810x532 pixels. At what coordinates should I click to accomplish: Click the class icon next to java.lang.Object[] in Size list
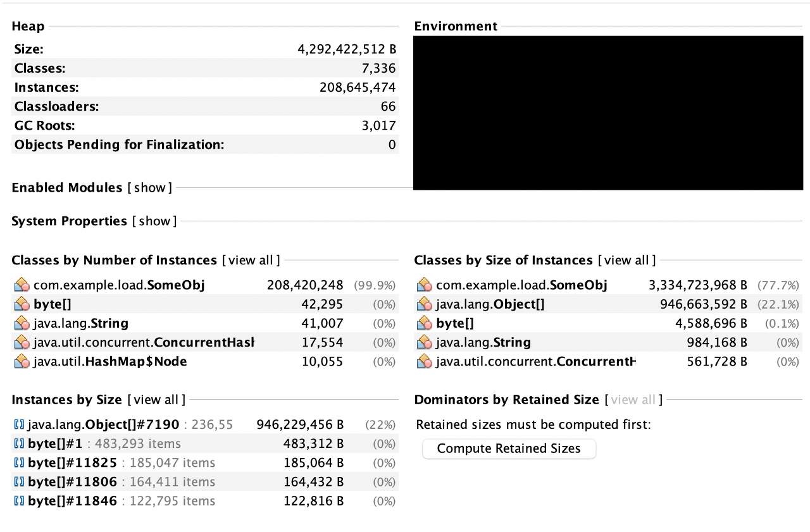click(425, 304)
